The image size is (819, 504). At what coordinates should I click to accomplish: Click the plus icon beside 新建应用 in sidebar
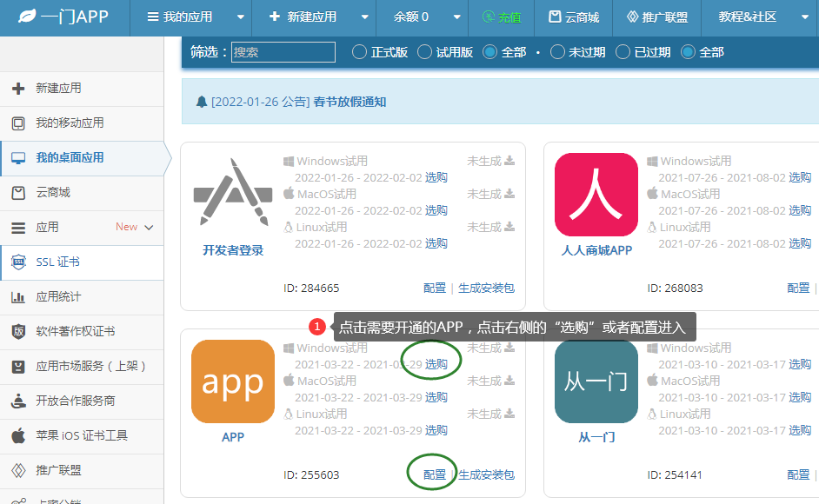[18, 89]
